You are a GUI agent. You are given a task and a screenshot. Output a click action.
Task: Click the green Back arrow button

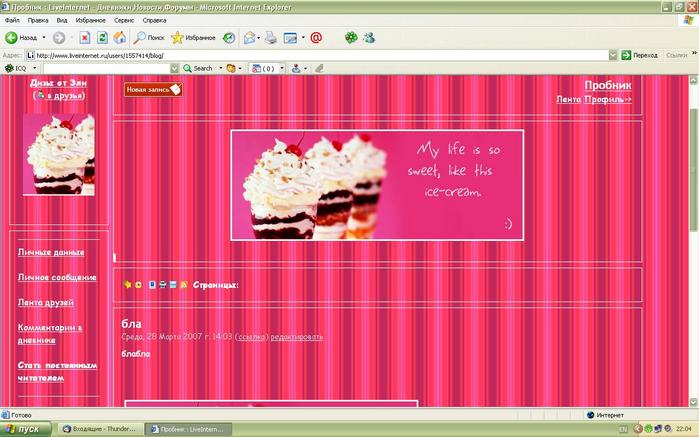pyautogui.click(x=11, y=38)
